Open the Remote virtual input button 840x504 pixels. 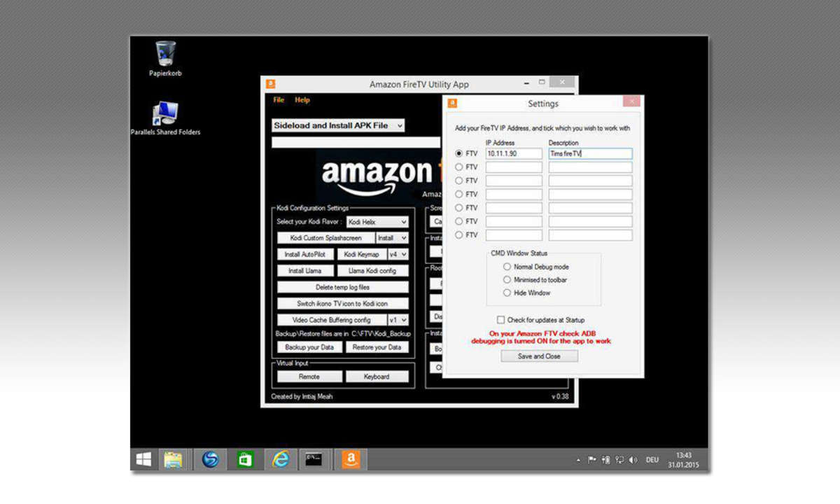point(309,377)
